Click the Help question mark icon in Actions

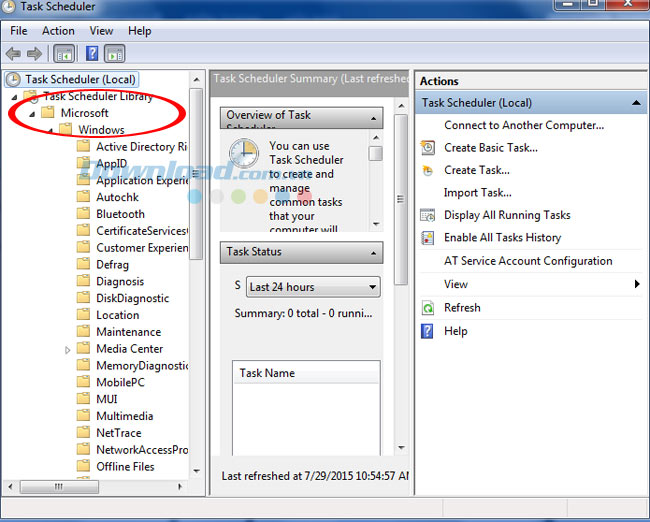tap(427, 331)
